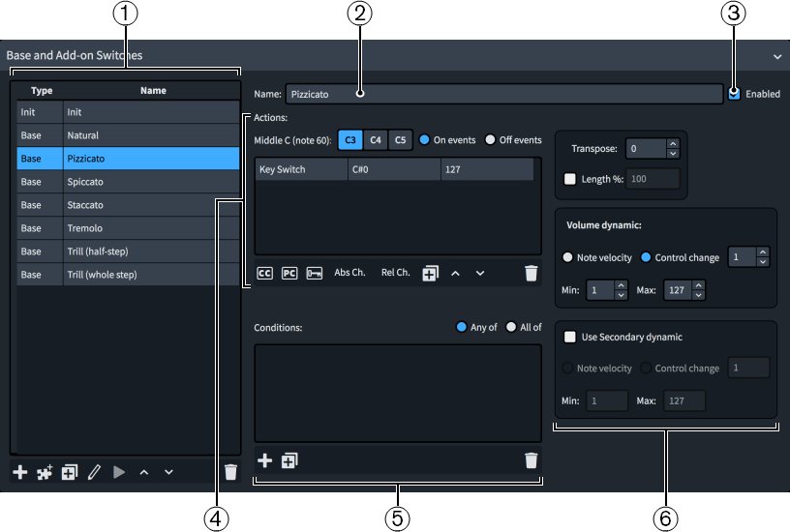Increase the Transpose value using up arrow
This screenshot has width=790, height=532.
pyautogui.click(x=674, y=144)
